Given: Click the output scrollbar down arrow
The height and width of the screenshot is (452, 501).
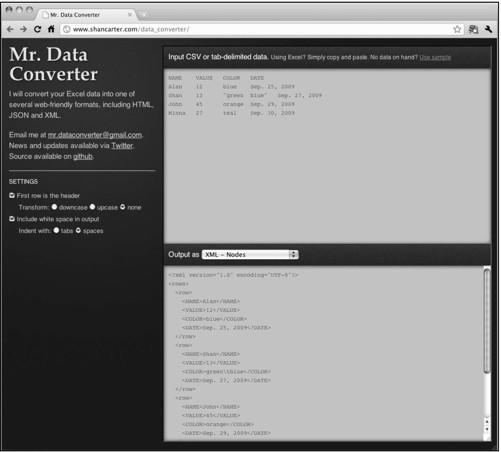Looking at the screenshot, I should pyautogui.click(x=487, y=430).
